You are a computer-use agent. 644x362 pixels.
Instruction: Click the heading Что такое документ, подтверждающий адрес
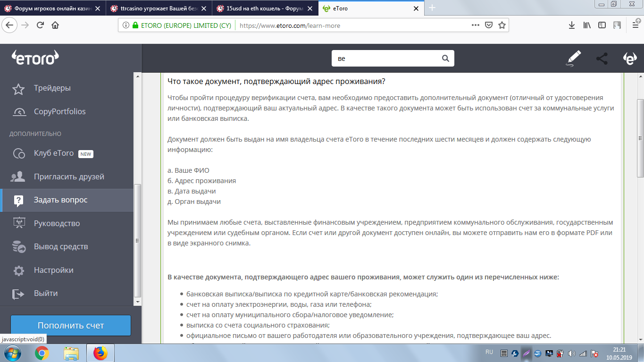276,81
